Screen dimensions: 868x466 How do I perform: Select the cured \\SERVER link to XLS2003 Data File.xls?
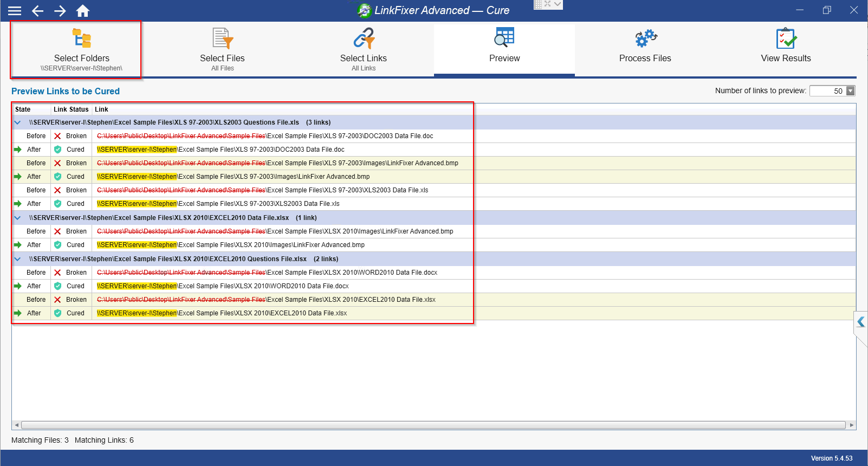[218, 204]
